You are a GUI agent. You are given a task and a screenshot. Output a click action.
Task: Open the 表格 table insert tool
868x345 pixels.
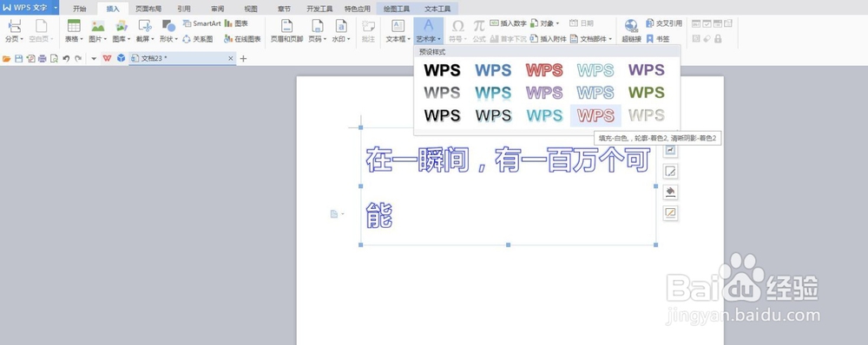coord(74,30)
